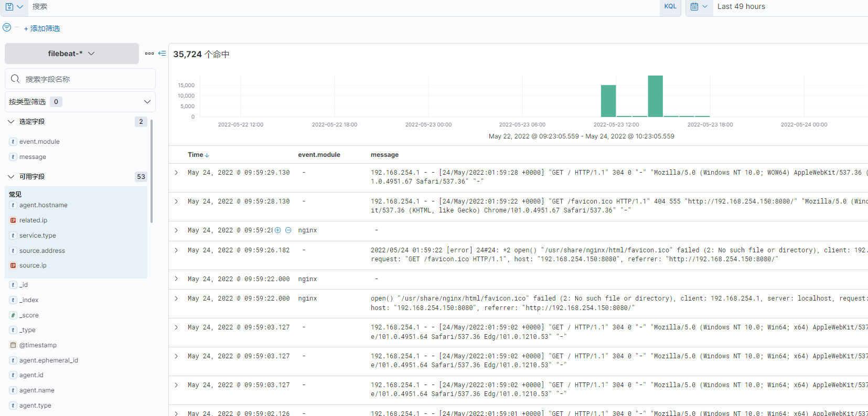Viewport: 868px width, 416px height.
Task: Focus the 搜索 query input
Action: click(x=343, y=7)
